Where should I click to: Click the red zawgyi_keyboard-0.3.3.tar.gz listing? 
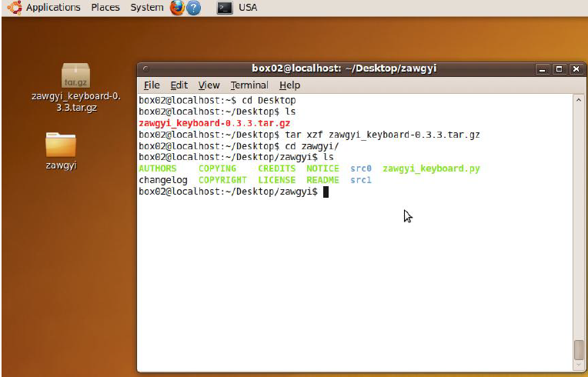(215, 123)
